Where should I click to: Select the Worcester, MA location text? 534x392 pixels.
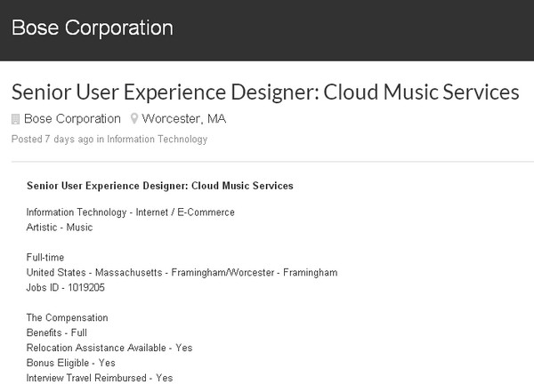coord(184,119)
